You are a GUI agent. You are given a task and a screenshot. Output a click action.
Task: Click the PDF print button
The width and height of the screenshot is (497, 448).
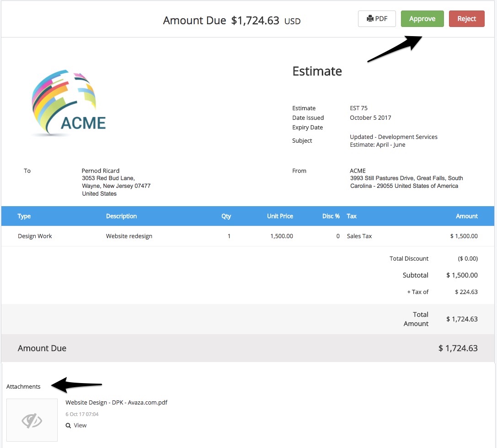coord(377,19)
